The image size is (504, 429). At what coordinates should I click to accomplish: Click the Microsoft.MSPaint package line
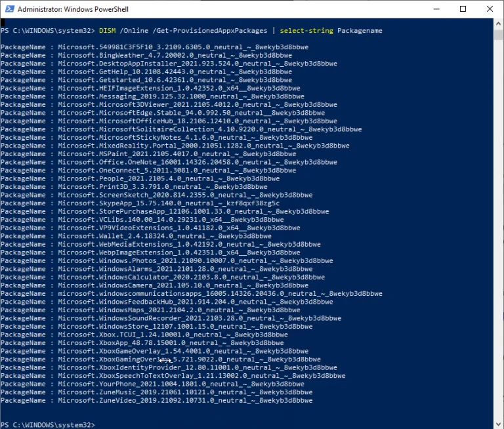pyautogui.click(x=148, y=154)
